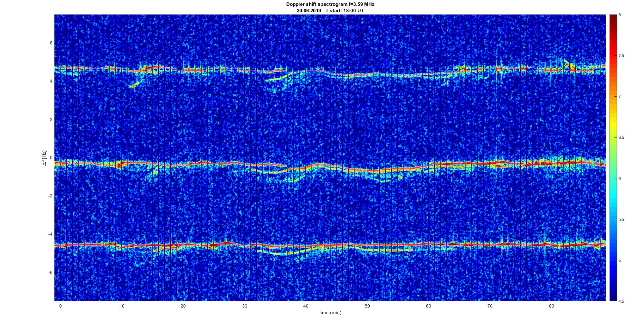The height and width of the screenshot is (323, 644).
Task: Click the x-axis tick label 60
Action: point(429,306)
